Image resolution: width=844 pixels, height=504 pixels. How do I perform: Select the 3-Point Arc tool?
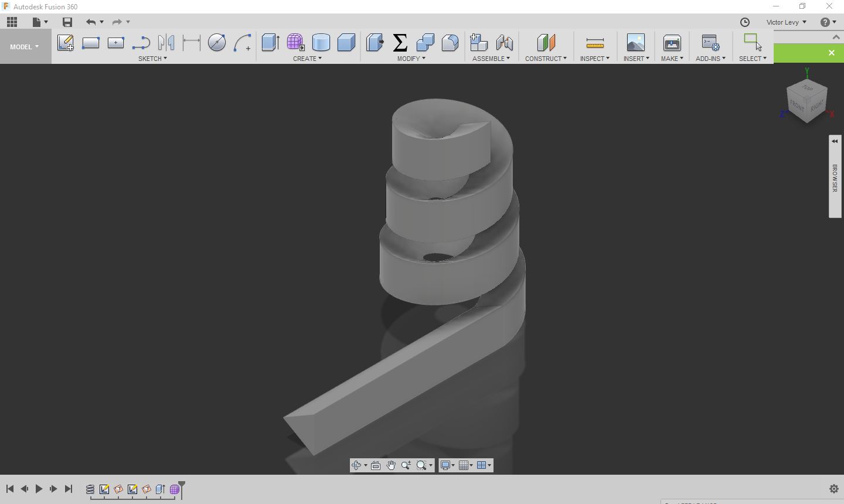coord(242,42)
